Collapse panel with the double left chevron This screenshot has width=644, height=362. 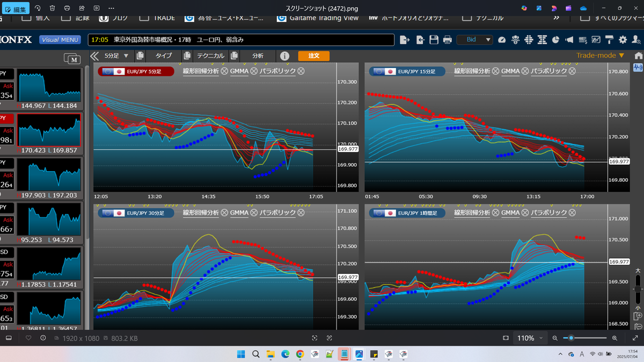[x=94, y=56]
